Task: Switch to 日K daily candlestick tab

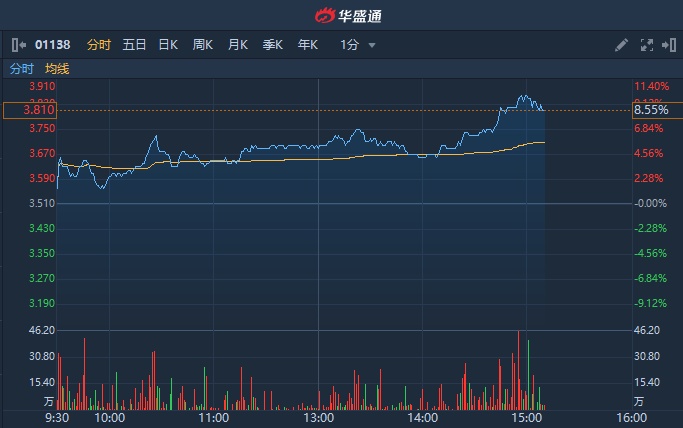Action: 168,45
